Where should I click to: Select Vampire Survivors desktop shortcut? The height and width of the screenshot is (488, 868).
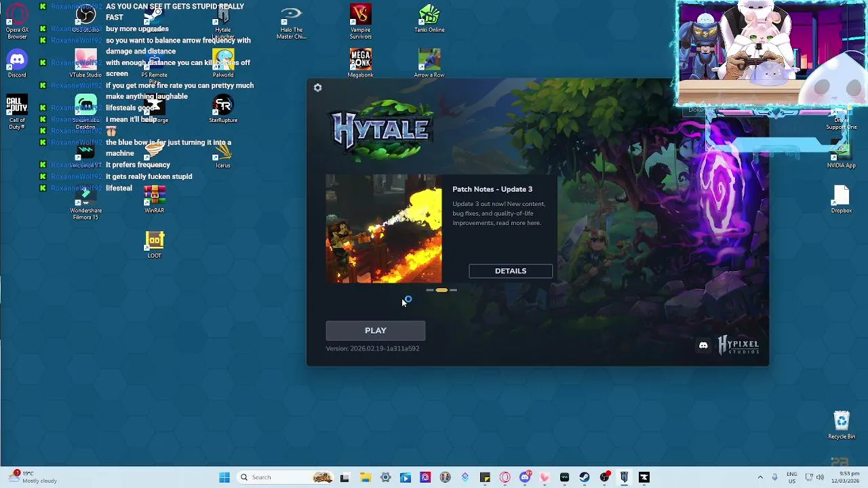(361, 21)
